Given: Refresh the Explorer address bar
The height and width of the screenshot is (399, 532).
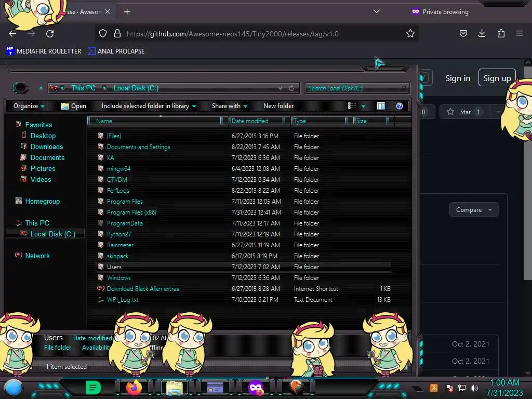Looking at the screenshot, I should tap(291, 88).
